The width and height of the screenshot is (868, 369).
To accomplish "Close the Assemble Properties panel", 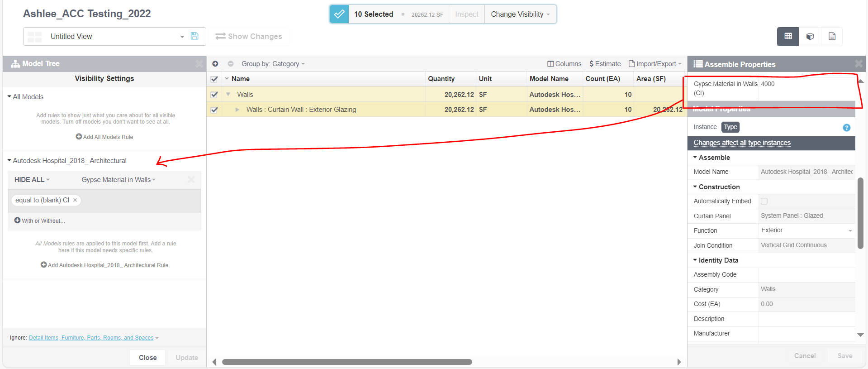I will [x=859, y=64].
